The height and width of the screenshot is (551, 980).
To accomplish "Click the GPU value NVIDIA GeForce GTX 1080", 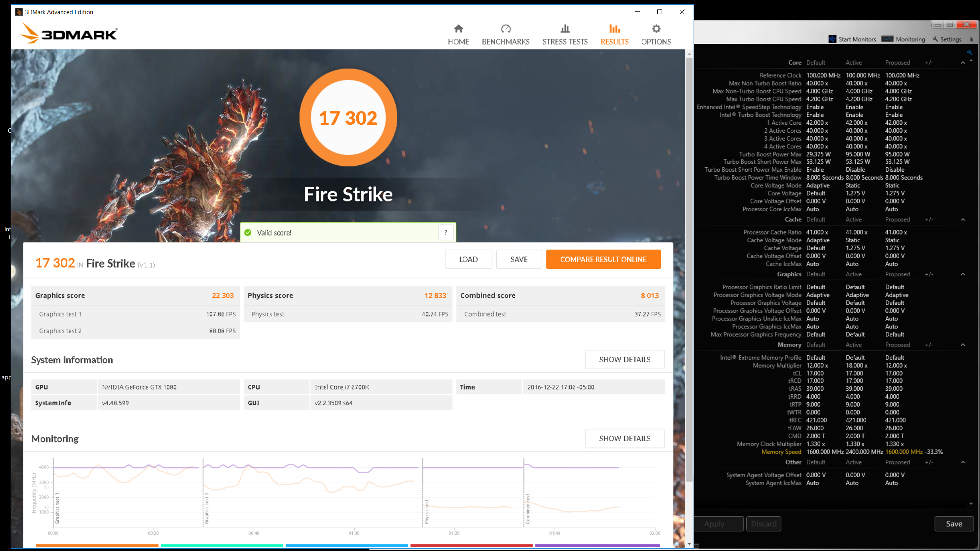I will [139, 387].
